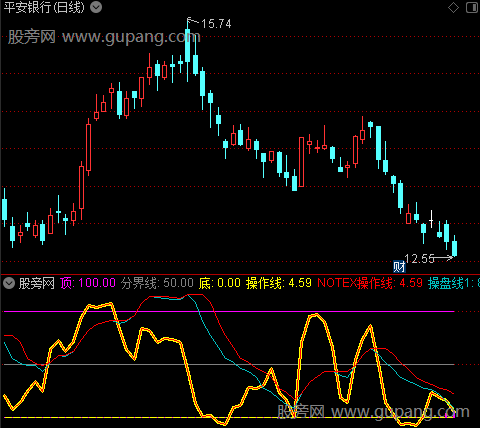
Task: Expand the indicator panel chevron beside 股旁网
Action: coord(9,283)
